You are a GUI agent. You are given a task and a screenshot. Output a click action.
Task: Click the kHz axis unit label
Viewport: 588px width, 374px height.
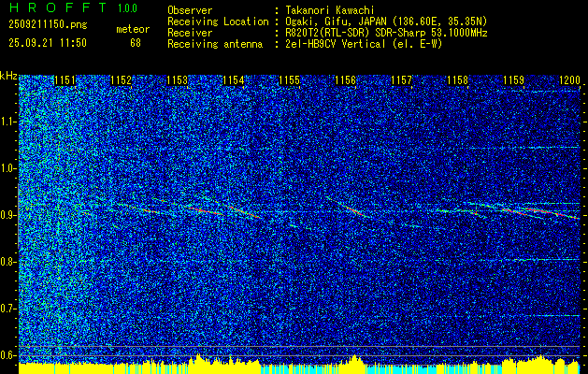[8, 76]
